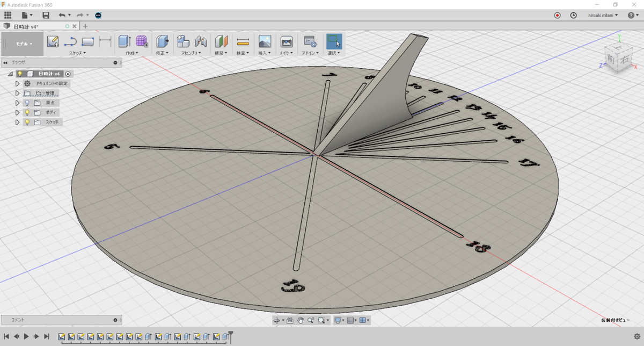Select the Create Sketch tool
This screenshot has height=346, width=644.
pos(53,41)
